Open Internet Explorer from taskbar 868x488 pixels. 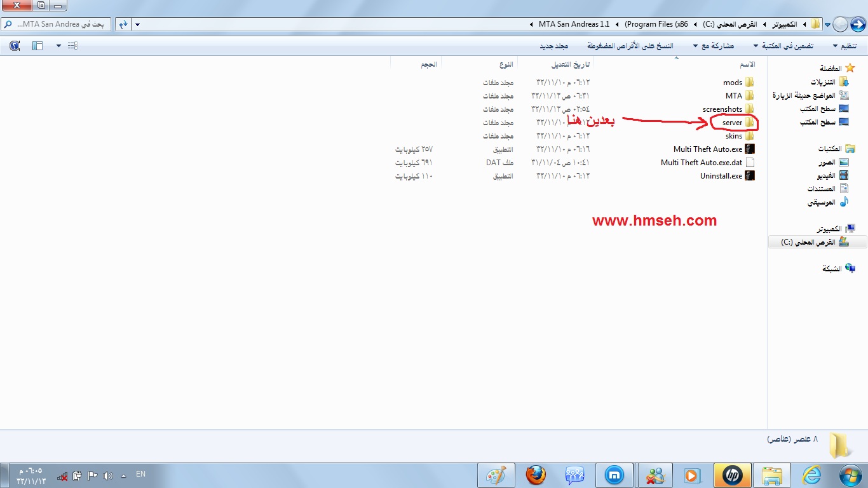pyautogui.click(x=812, y=475)
